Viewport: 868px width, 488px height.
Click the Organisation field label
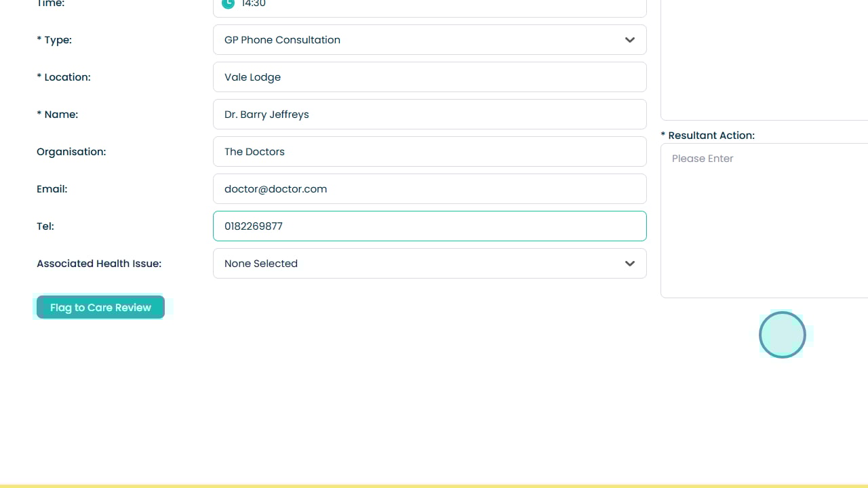(71, 152)
